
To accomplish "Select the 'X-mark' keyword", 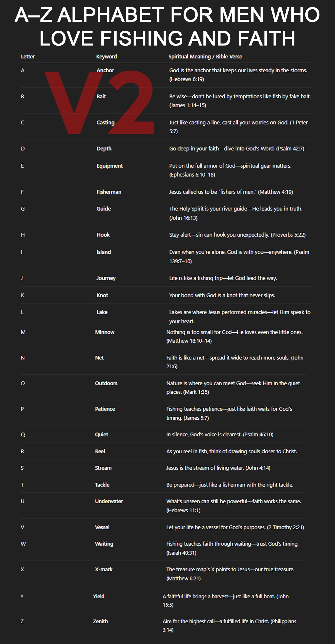I will coord(103,569).
